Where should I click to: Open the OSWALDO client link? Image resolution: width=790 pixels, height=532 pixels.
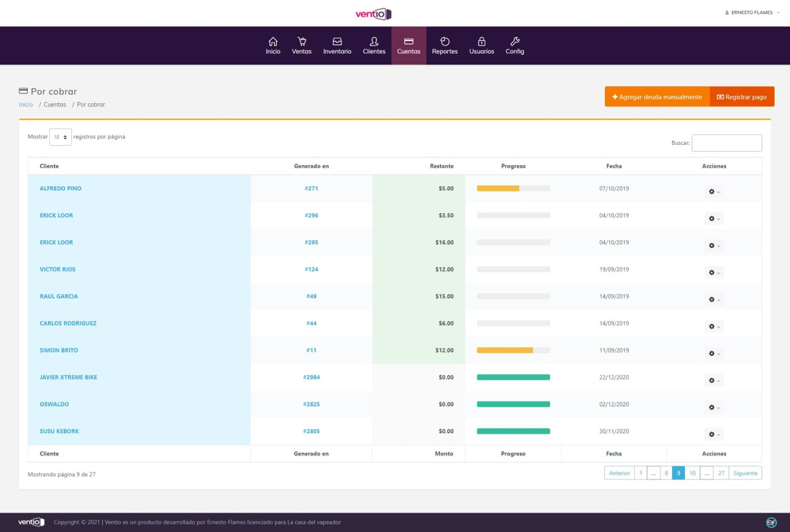tap(55, 404)
